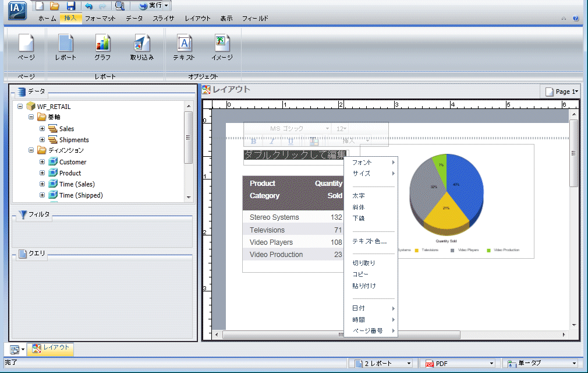Switch to the スライサ ribbon tab
588x373 pixels.
pos(164,19)
